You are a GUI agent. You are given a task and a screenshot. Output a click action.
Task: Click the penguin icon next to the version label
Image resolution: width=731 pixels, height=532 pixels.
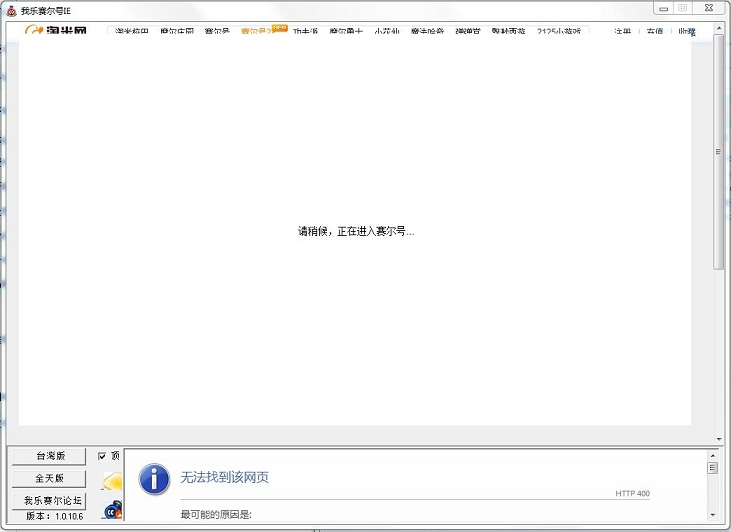[x=113, y=510]
